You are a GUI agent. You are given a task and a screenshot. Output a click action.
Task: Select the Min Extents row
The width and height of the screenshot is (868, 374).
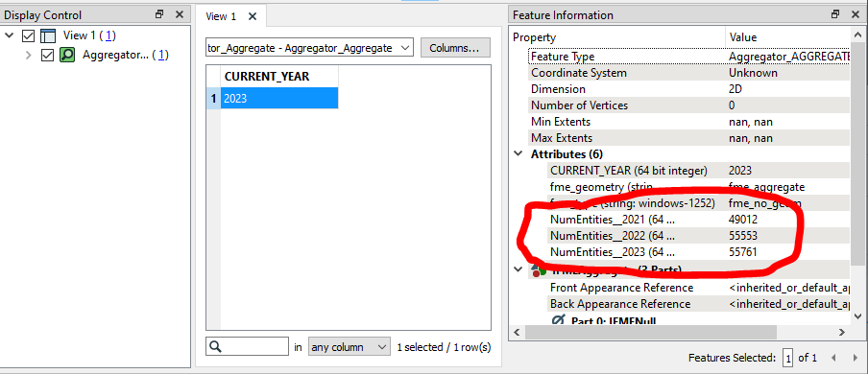(x=688, y=122)
